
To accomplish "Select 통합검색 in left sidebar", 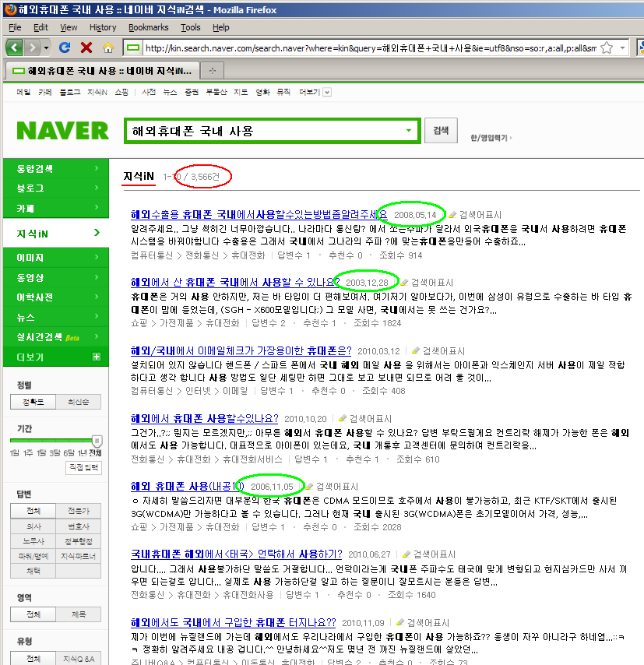I will point(56,169).
